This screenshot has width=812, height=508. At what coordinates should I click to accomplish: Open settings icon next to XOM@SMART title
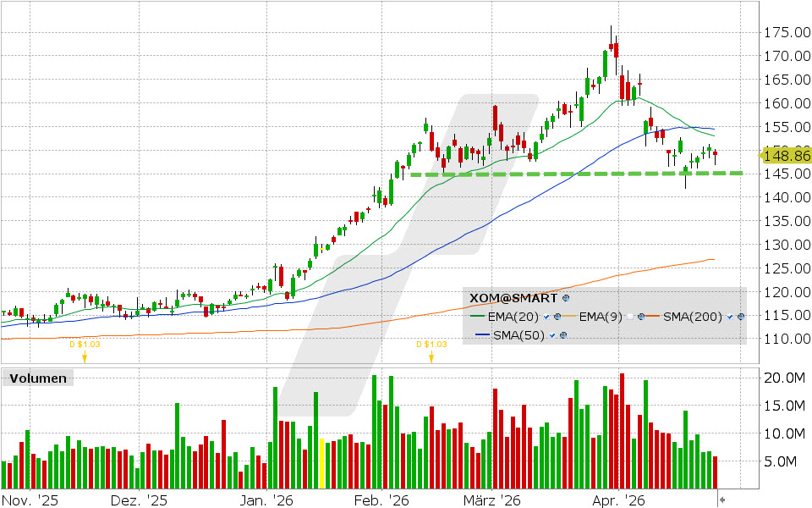pyautogui.click(x=566, y=298)
